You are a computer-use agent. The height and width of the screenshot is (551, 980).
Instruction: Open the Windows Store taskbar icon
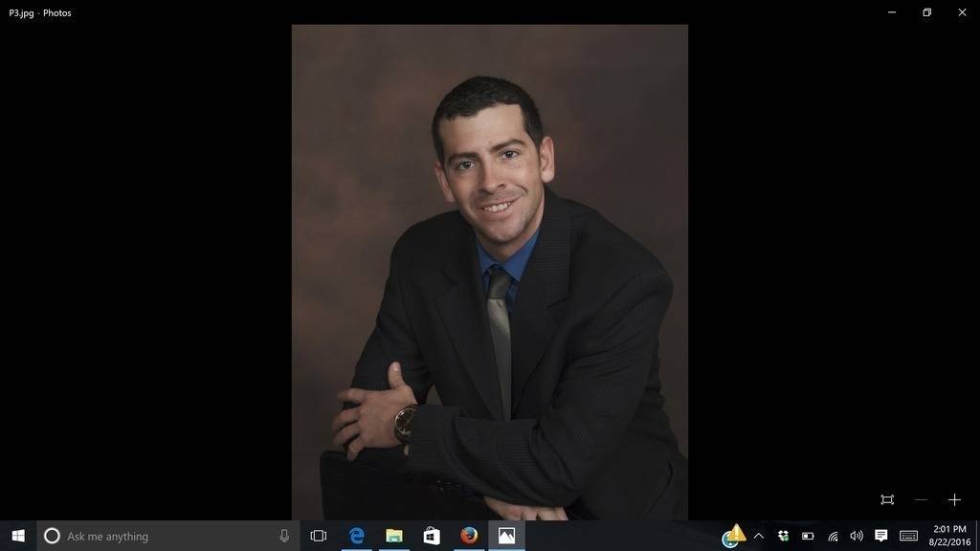point(431,536)
